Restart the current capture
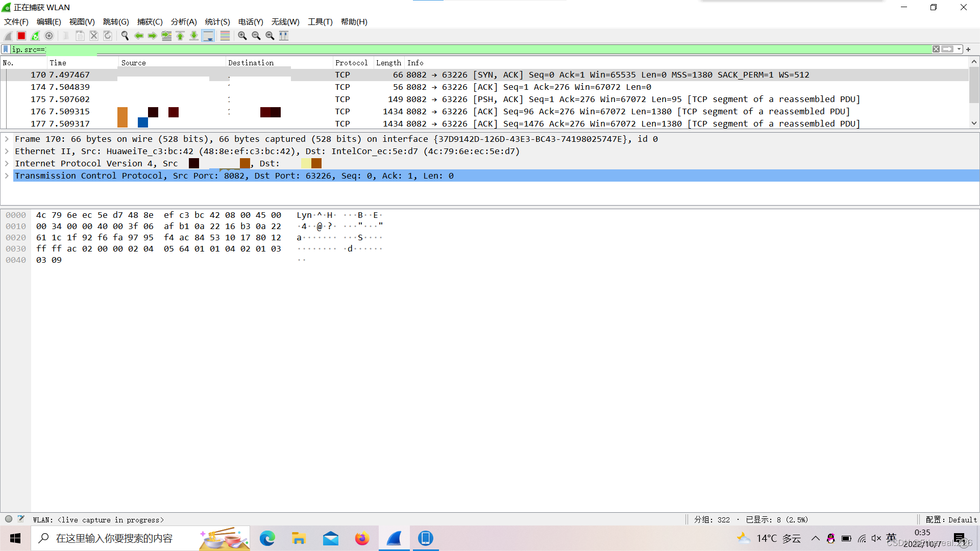Viewport: 980px width, 551px height. (x=35, y=36)
